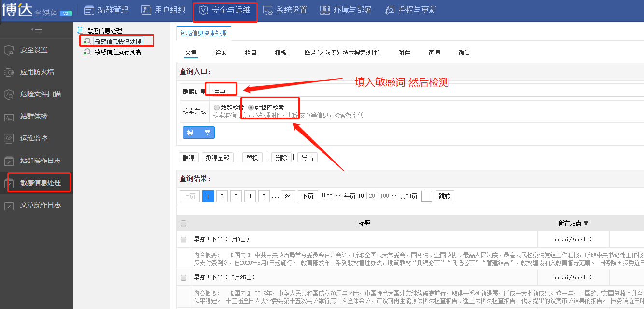Image resolution: width=644 pixels, height=309 pixels.
Task: Open the 文章操作日志 sidebar item
Action: tap(37, 205)
